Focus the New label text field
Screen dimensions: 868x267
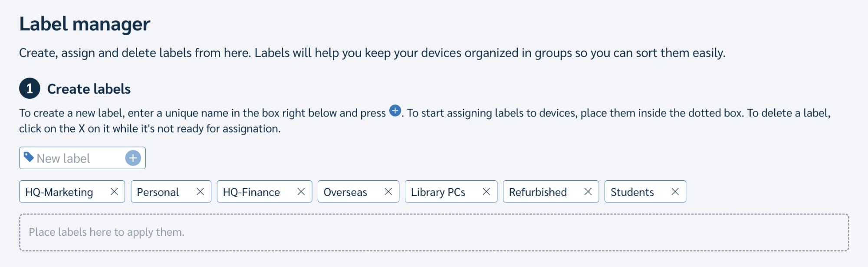(78, 158)
